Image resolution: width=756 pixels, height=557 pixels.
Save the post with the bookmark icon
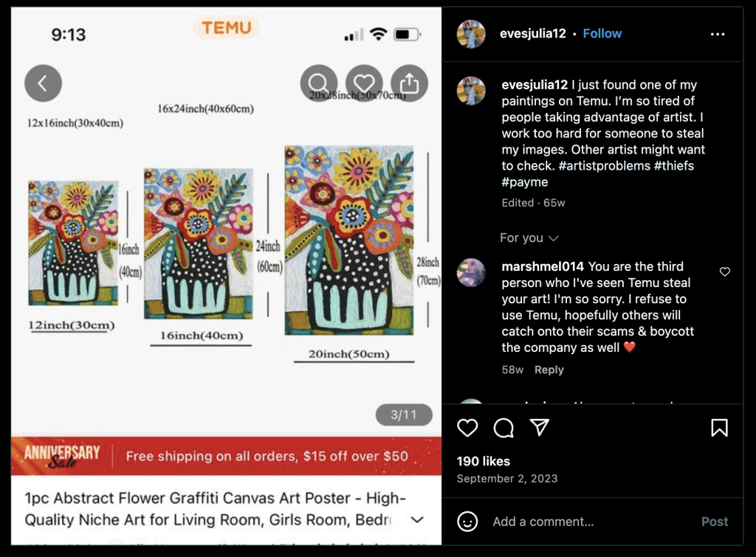click(x=719, y=428)
